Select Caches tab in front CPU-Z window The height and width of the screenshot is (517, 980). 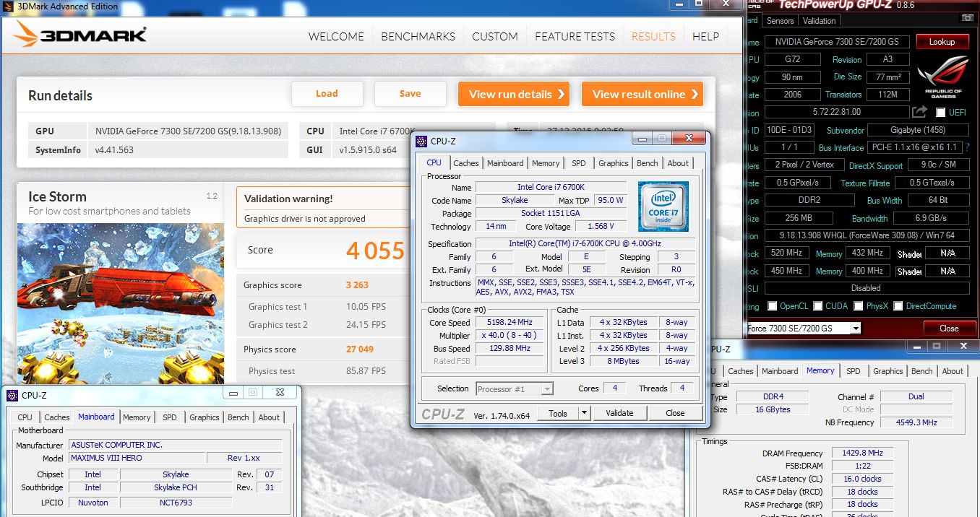point(465,163)
